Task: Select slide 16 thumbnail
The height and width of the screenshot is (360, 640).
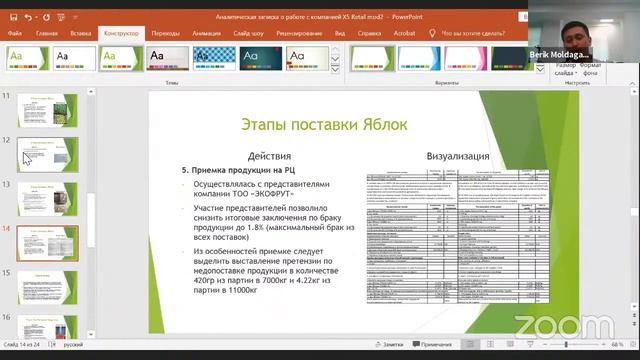Action: tap(48, 327)
